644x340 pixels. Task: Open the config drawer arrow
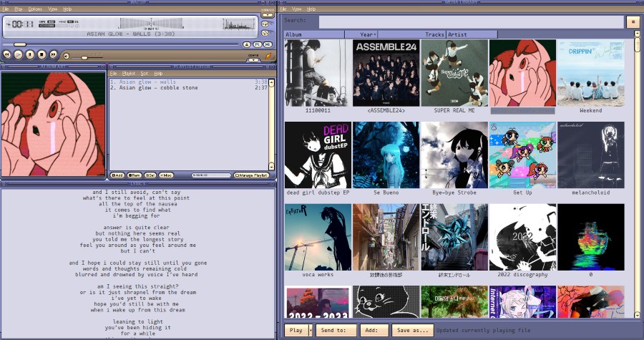[x=253, y=60]
